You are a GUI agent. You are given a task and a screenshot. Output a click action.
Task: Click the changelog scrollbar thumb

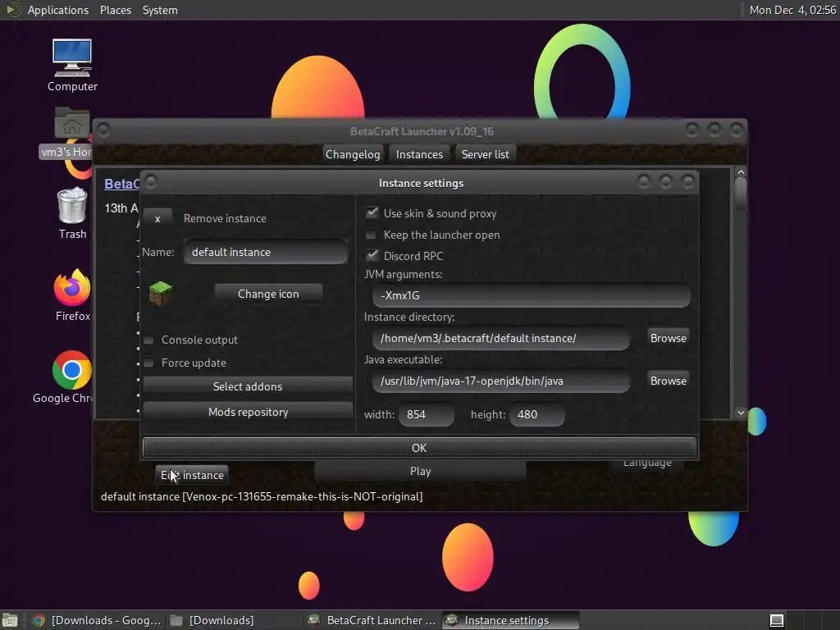click(x=741, y=192)
